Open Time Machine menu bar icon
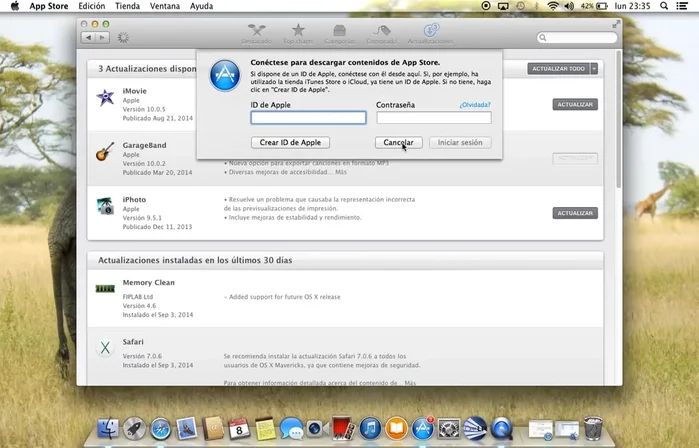Image resolution: width=699 pixels, height=448 pixels. (521, 6)
